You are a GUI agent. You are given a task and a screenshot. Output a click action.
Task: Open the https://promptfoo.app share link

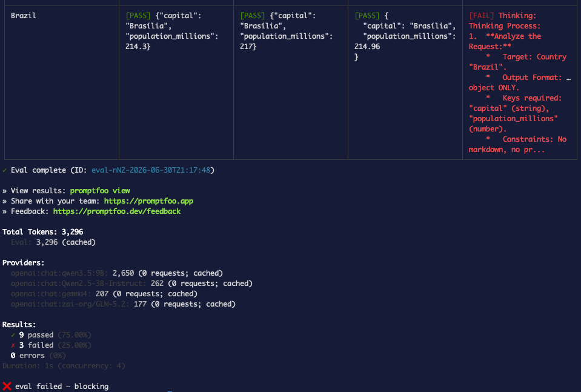pyautogui.click(x=148, y=201)
